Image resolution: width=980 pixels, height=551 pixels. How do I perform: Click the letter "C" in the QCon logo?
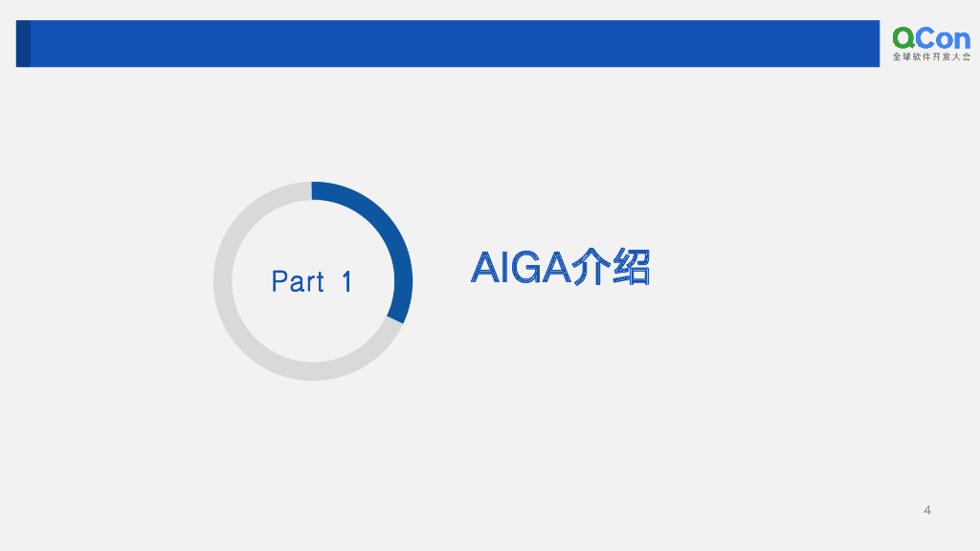click(x=925, y=38)
